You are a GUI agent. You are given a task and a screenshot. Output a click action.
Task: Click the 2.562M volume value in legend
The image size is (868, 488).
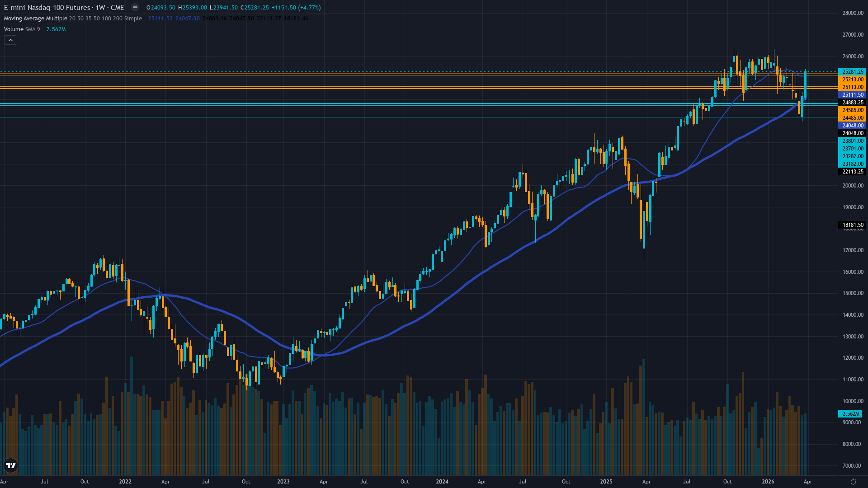(56, 29)
